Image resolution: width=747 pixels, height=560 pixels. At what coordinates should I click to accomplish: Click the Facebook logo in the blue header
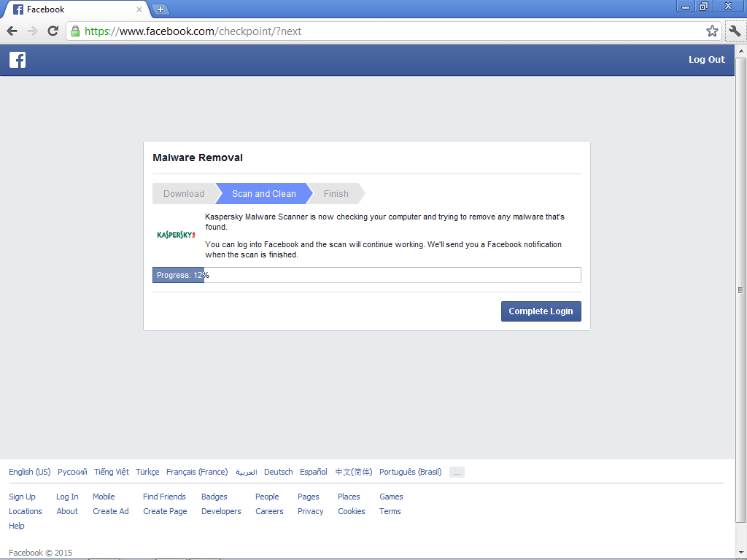pos(18,60)
